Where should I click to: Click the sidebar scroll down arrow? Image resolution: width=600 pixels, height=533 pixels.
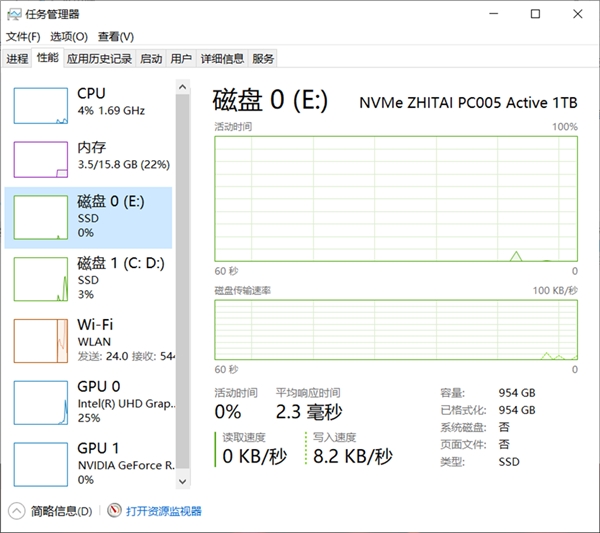pos(183,481)
